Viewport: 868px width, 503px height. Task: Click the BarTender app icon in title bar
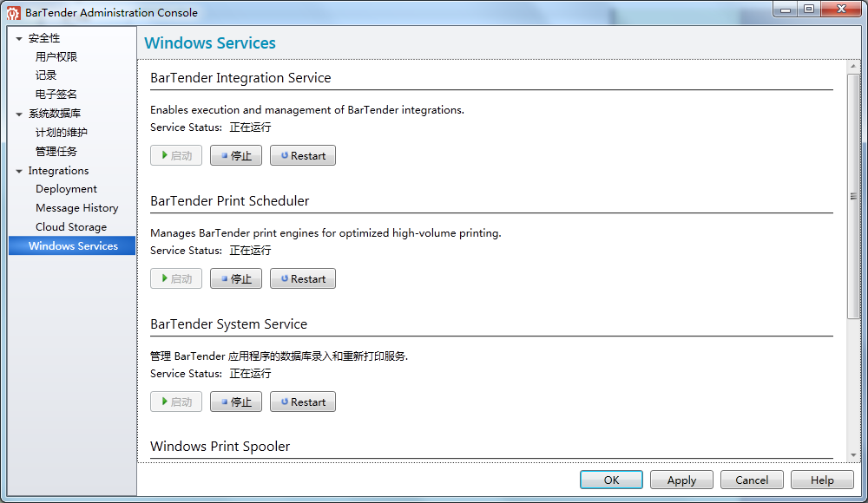(x=14, y=12)
